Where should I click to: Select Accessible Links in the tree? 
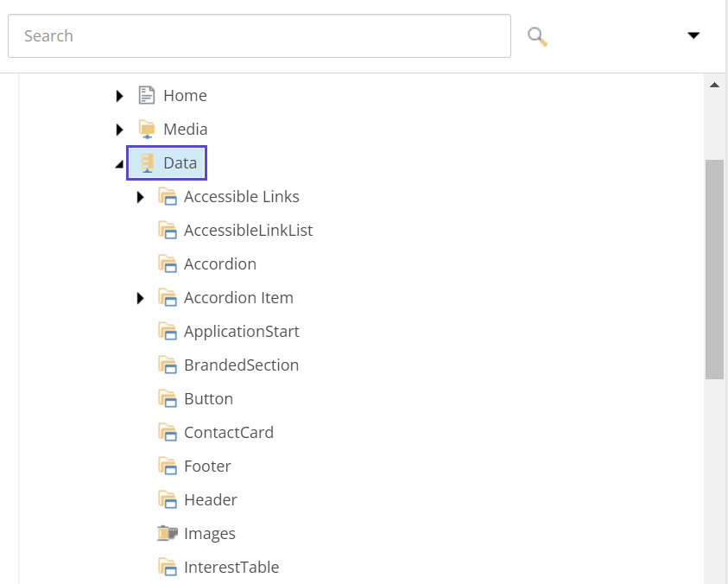(242, 196)
